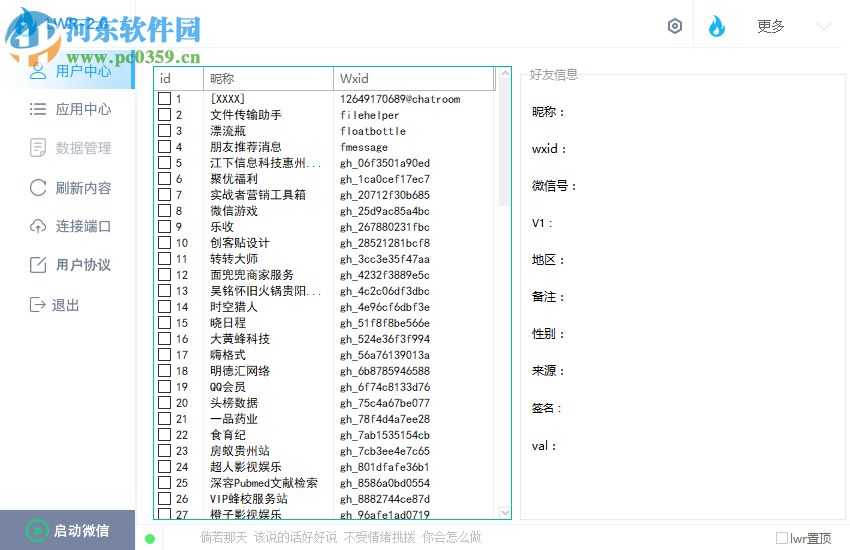This screenshot has width=850, height=550.
Task: Click the wxid gh_06f3501a90ed cell
Action: pyautogui.click(x=385, y=163)
